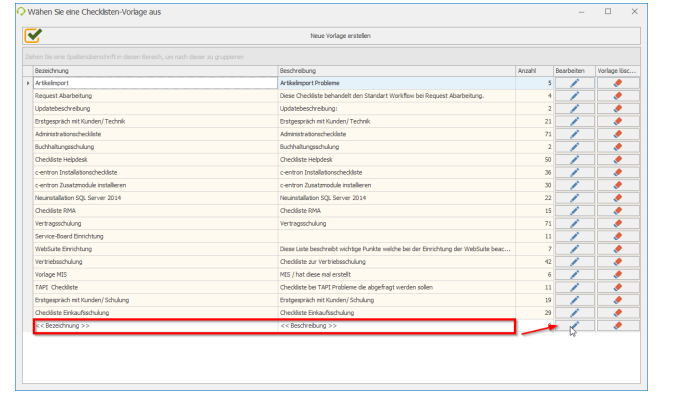Viewport: 675px width, 417px height.
Task: Delete the TAPI Checkliste via eraser icon
Action: (x=617, y=286)
